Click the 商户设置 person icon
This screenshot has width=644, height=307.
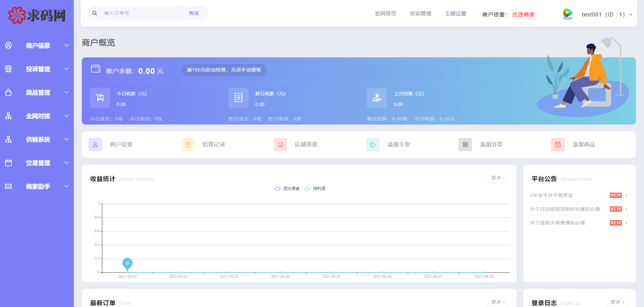coord(95,145)
